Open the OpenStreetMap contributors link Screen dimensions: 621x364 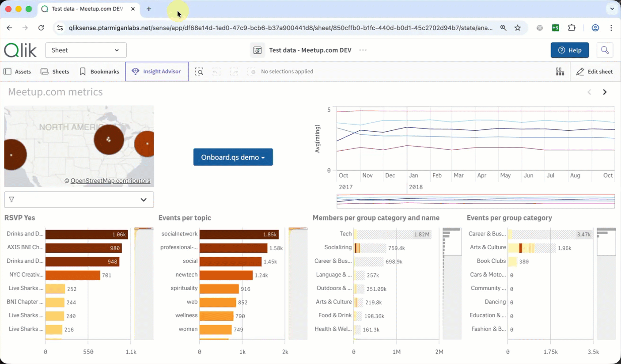pyautogui.click(x=110, y=181)
